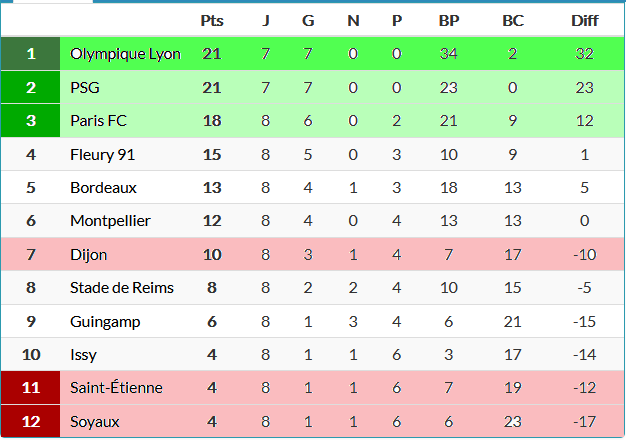This screenshot has height=440, width=626.
Task: Click the dark green rank 1 cell
Action: (30, 54)
